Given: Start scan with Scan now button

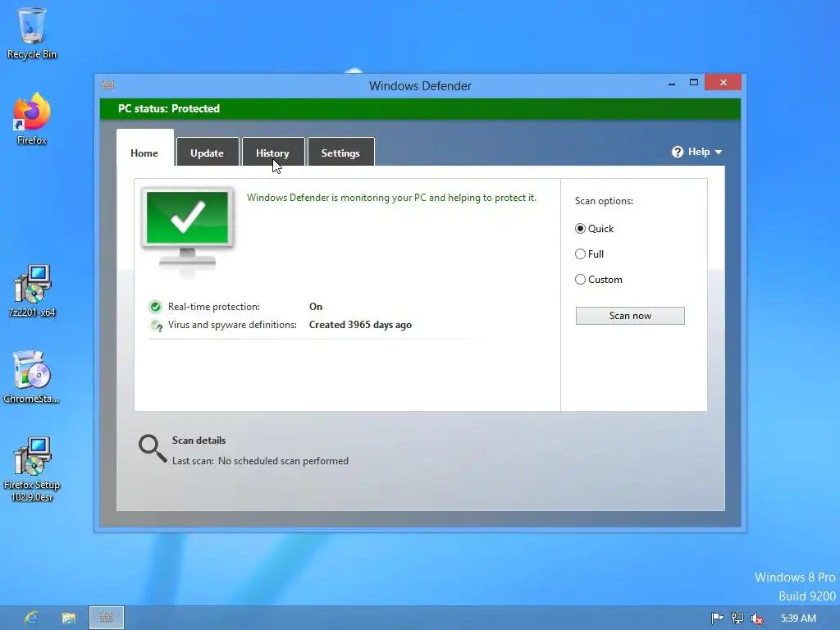Looking at the screenshot, I should point(630,316).
